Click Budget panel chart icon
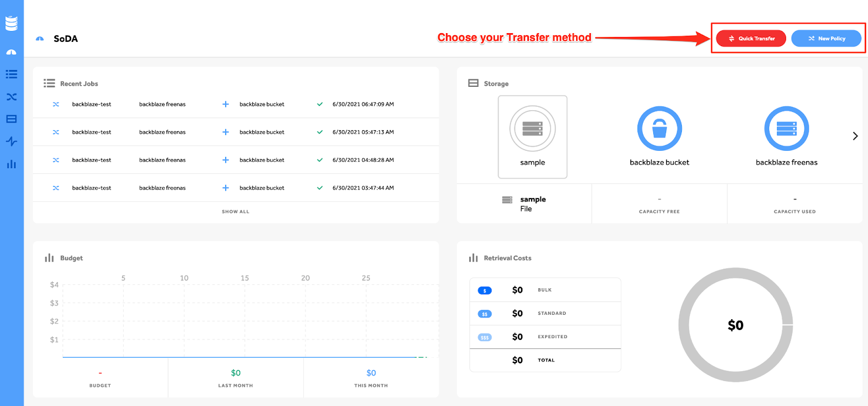Image resolution: width=868 pixels, height=406 pixels. pos(49,258)
